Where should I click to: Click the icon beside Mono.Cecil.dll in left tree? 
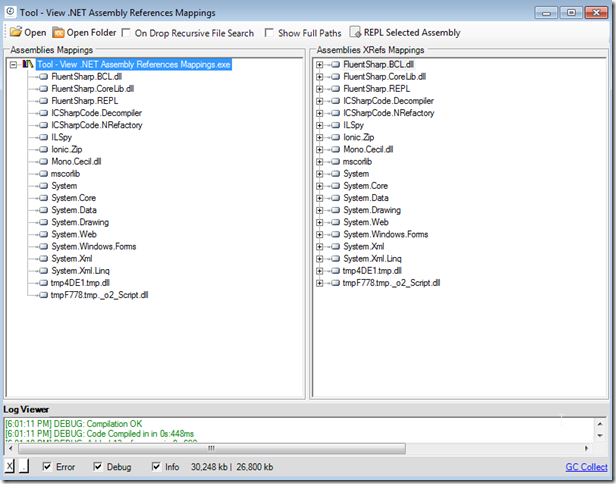44,161
